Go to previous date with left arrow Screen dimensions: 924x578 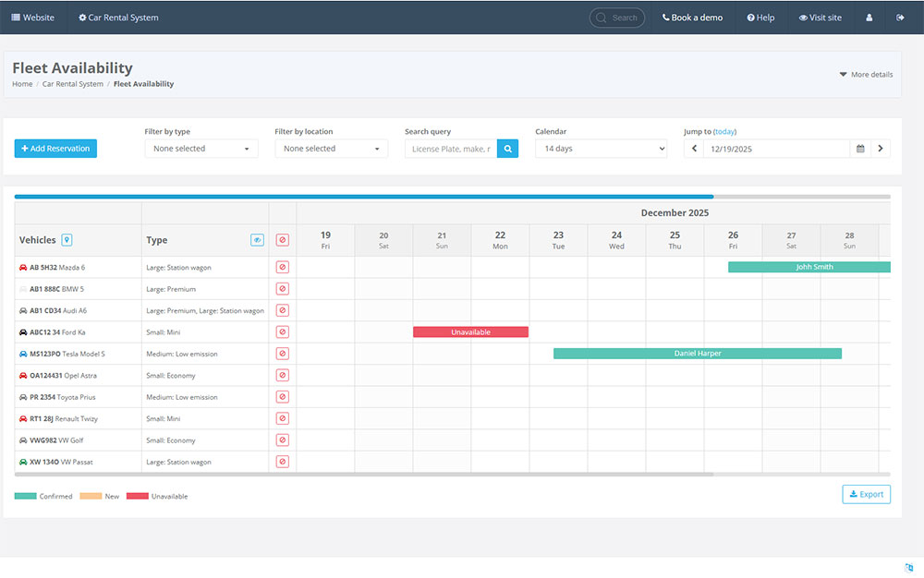point(694,149)
